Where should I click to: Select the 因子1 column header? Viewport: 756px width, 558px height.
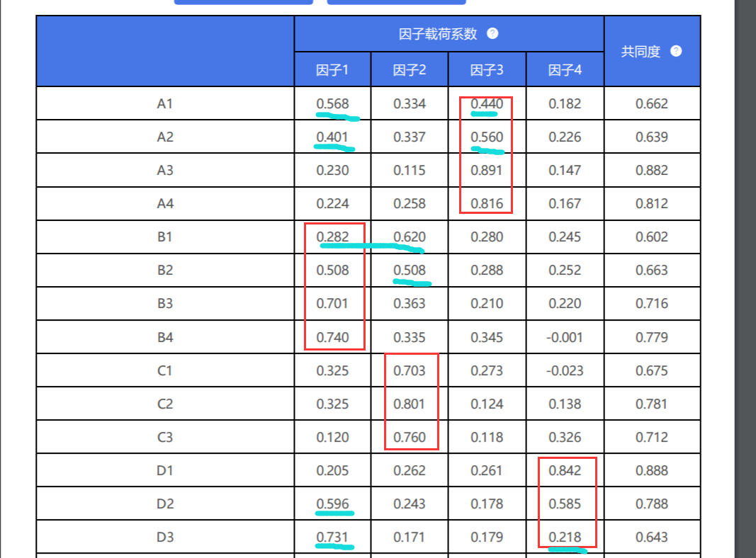(x=332, y=70)
